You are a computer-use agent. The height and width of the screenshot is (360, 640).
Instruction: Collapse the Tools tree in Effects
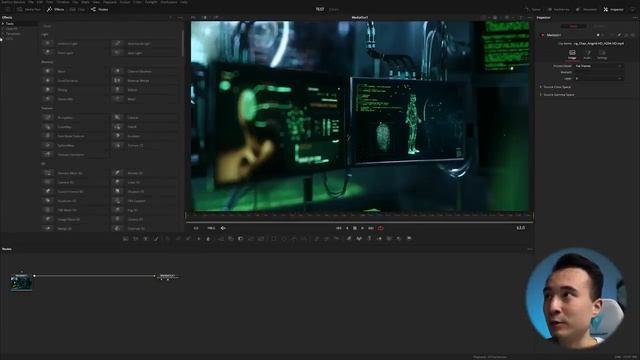pos(3,24)
